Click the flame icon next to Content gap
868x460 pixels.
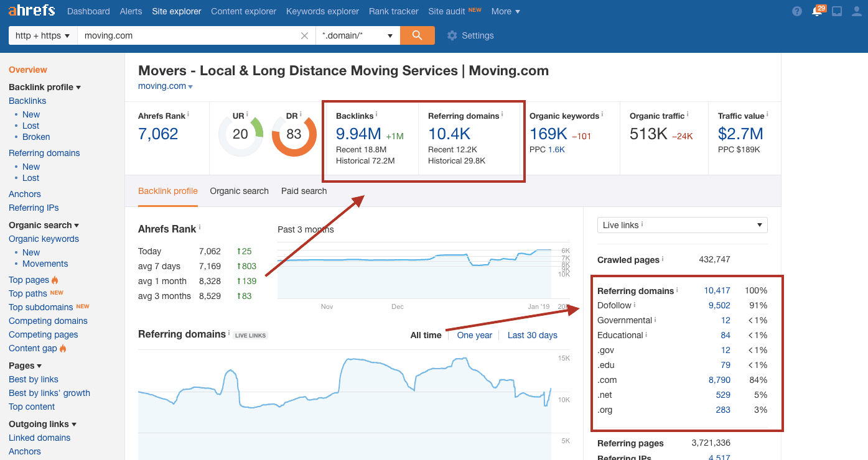tap(63, 348)
